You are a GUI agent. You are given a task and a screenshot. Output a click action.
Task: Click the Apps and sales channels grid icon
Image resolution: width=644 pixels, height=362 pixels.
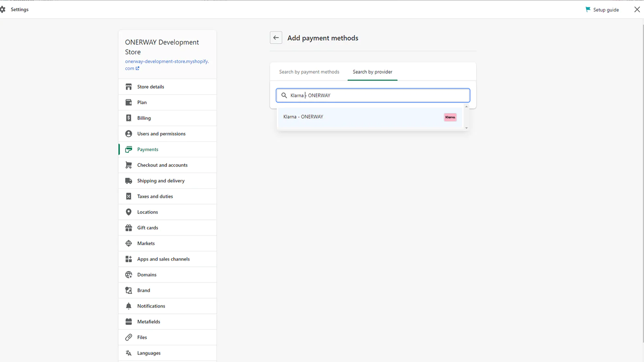[x=129, y=259]
